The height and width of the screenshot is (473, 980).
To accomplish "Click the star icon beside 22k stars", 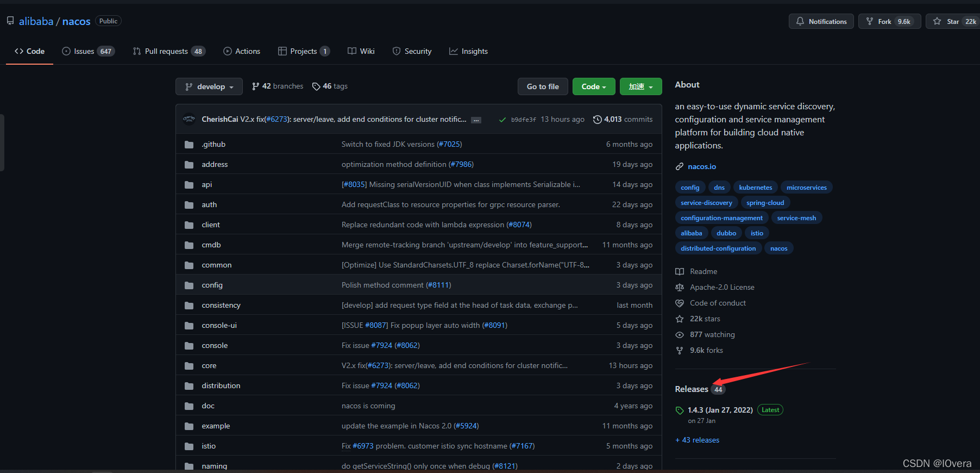I will coord(680,319).
